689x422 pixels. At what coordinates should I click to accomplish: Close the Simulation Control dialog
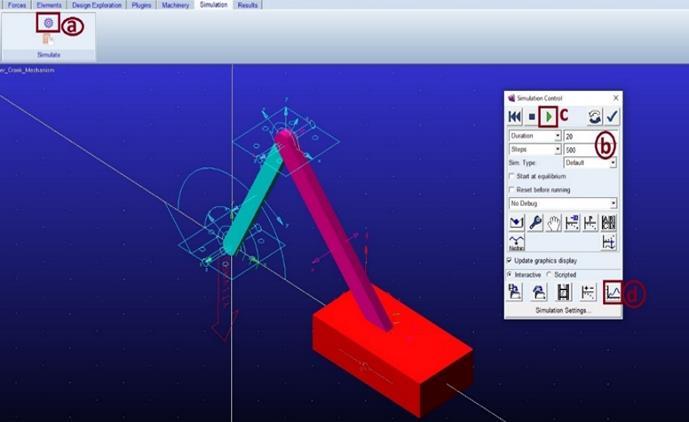tap(616, 98)
